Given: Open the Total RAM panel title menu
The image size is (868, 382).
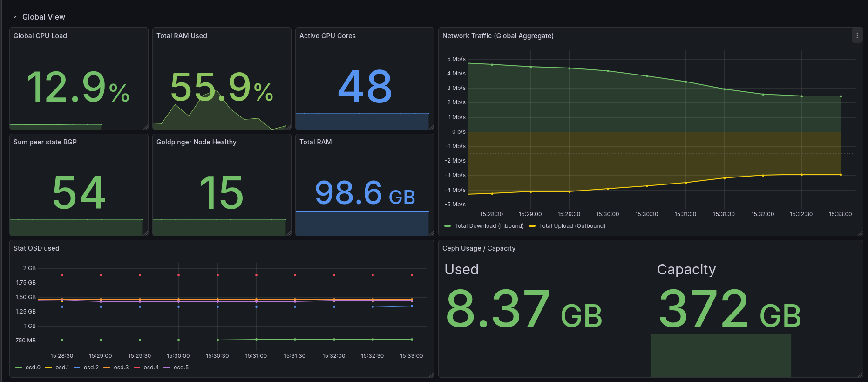Looking at the screenshot, I should tap(315, 142).
